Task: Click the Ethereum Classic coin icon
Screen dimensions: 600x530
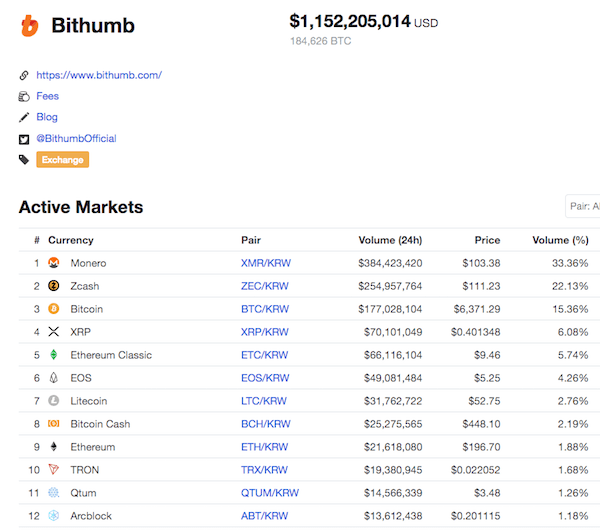Action: click(x=54, y=355)
